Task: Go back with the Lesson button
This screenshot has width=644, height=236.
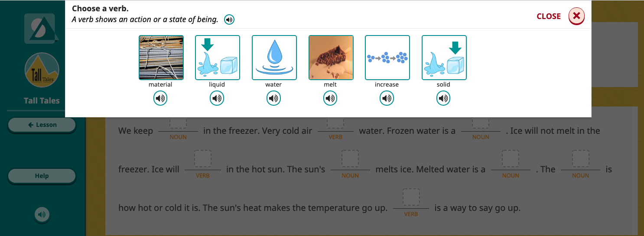Action: (x=42, y=125)
